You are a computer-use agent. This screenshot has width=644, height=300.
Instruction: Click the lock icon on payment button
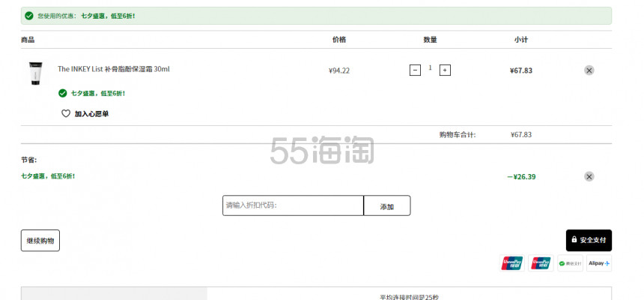pyautogui.click(x=574, y=239)
